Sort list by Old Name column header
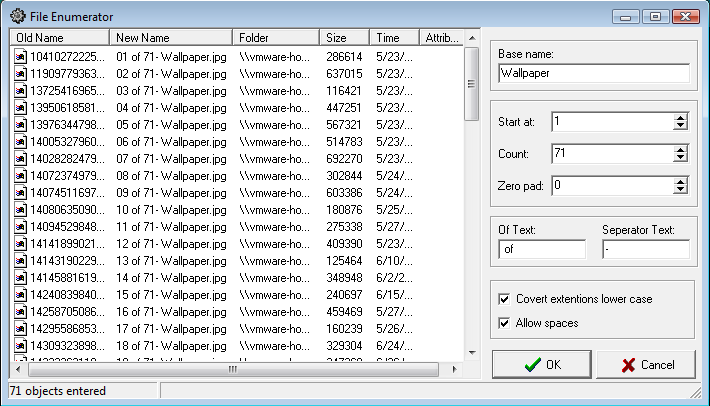Screen dimensions: 710x406 [x=60, y=38]
